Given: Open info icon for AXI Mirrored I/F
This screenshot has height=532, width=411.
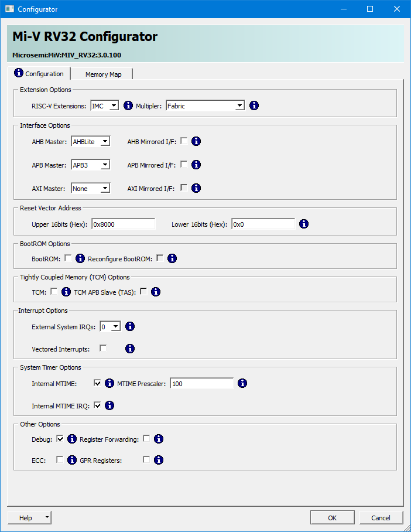Looking at the screenshot, I should coord(196,188).
